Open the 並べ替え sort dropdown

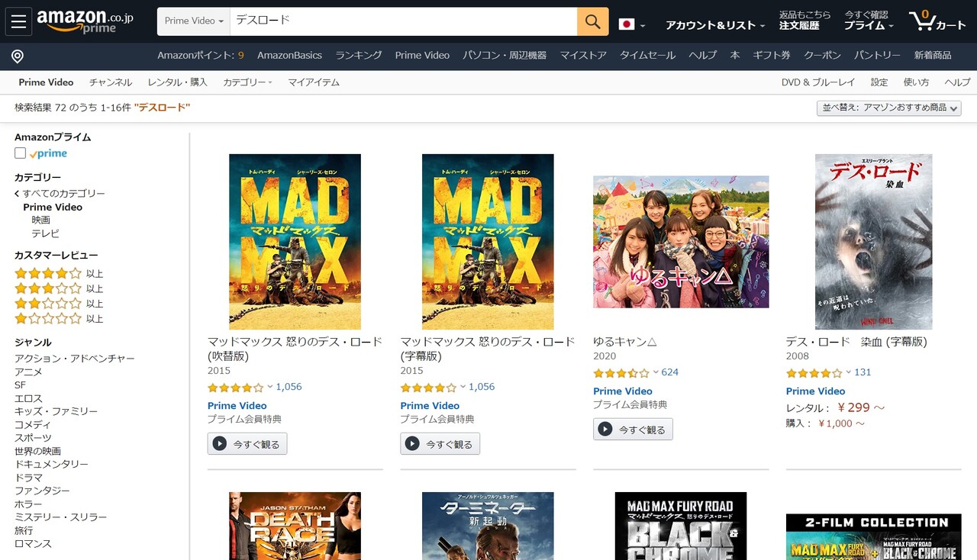pos(888,108)
